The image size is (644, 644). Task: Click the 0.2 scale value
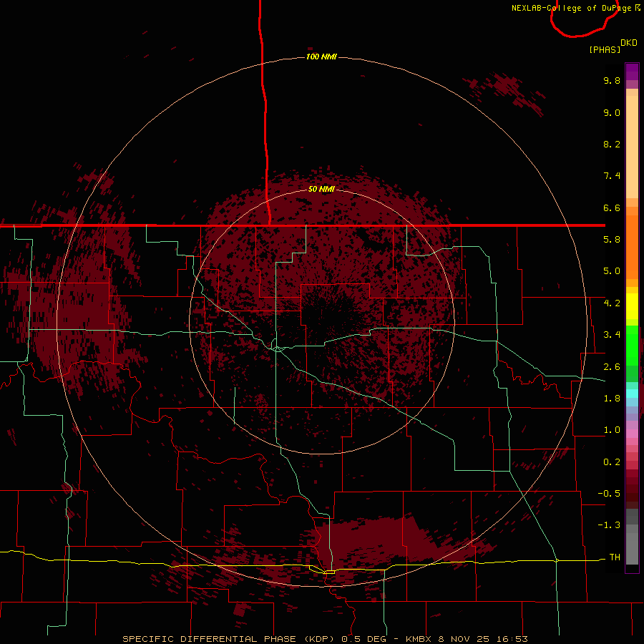click(612, 462)
